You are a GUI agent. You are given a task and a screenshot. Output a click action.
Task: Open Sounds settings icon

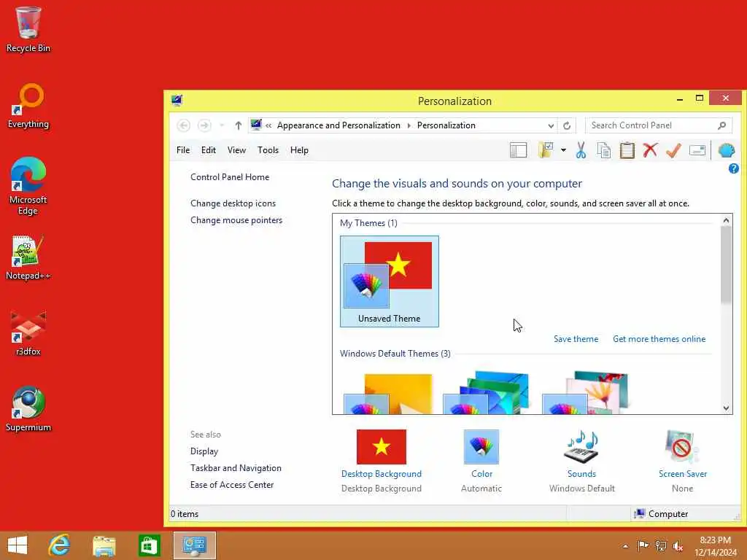pyautogui.click(x=581, y=447)
